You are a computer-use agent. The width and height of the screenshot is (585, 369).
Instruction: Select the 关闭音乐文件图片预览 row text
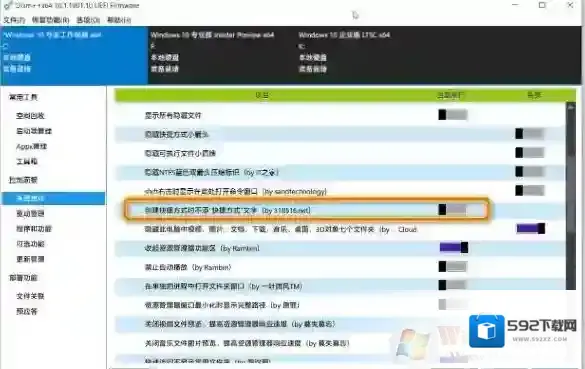[247, 343]
